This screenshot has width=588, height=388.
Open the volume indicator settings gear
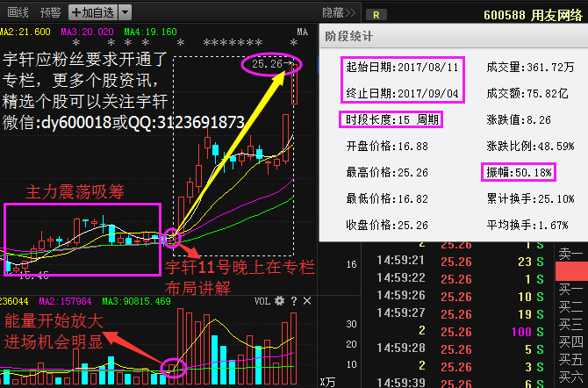pos(280,301)
